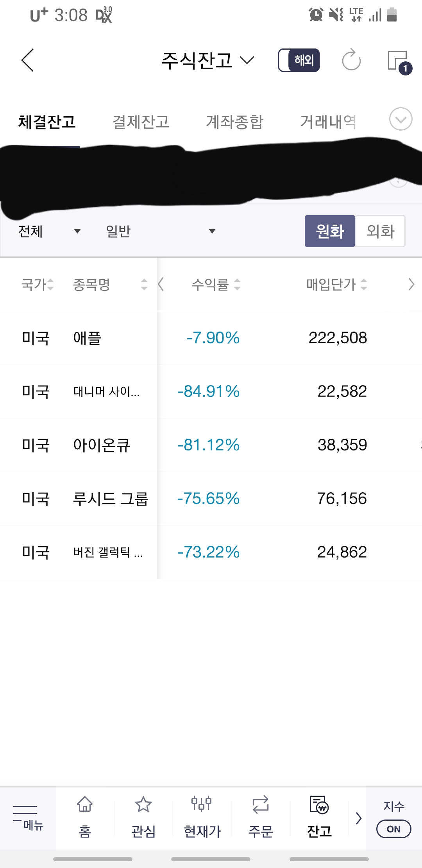Select the 외화 currency option
Screen dimensions: 422x868
[x=380, y=231]
